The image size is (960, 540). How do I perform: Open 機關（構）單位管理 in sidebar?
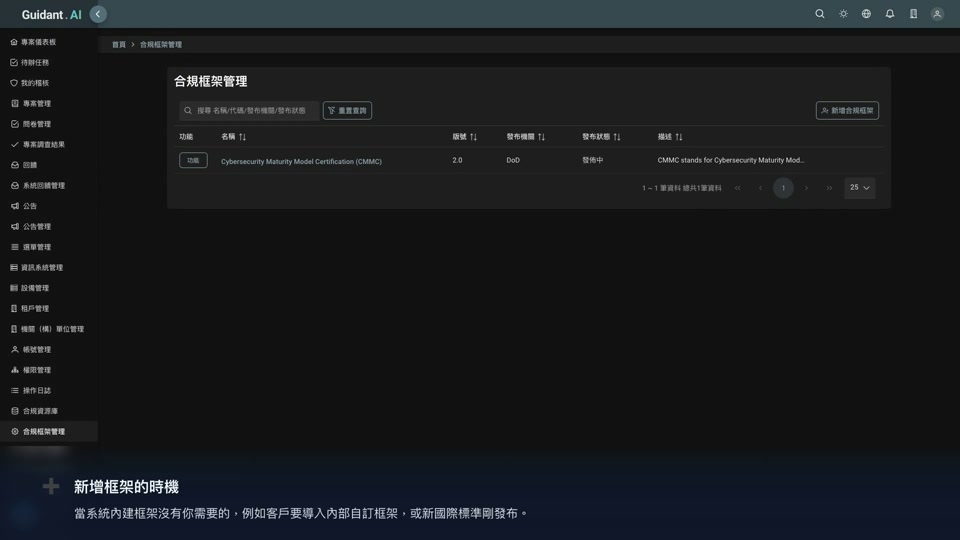49,329
